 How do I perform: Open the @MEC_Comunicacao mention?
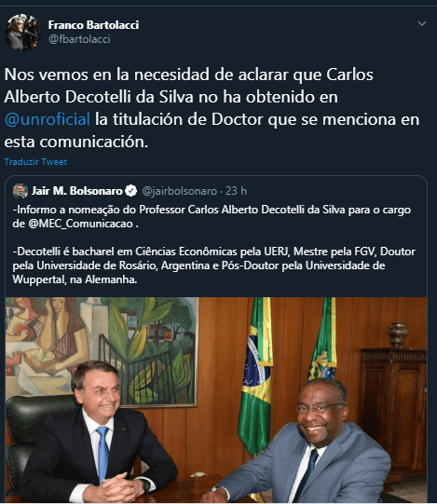pos(81,224)
